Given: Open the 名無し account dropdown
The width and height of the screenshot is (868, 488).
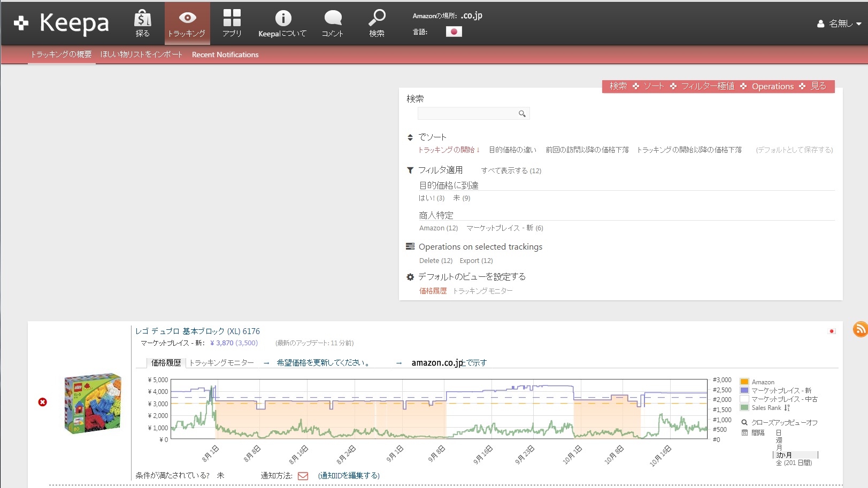Looking at the screenshot, I should (840, 24).
